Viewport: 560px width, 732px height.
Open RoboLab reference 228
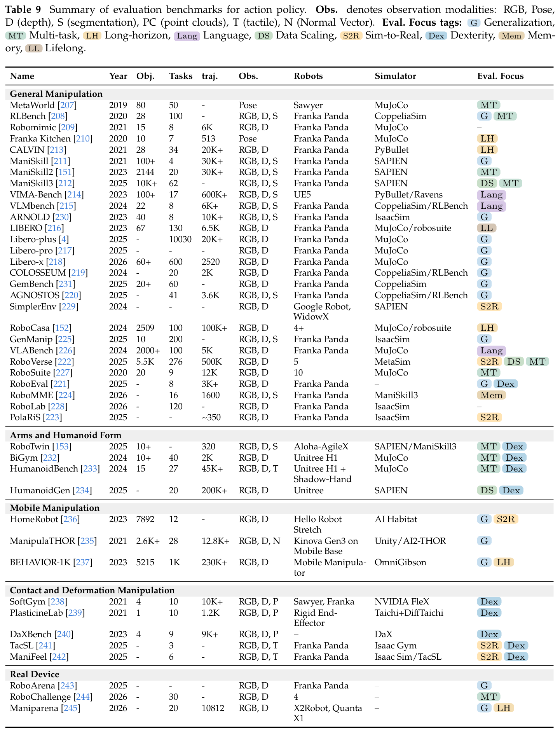coord(58,407)
